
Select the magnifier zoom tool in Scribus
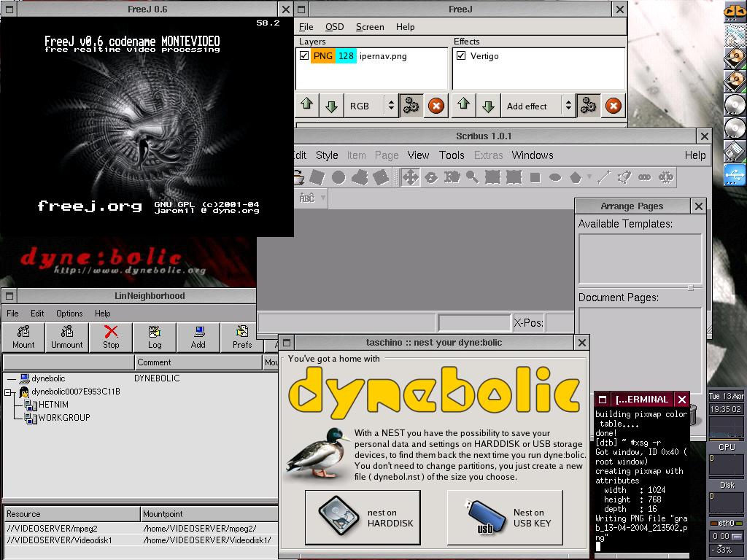click(x=472, y=176)
